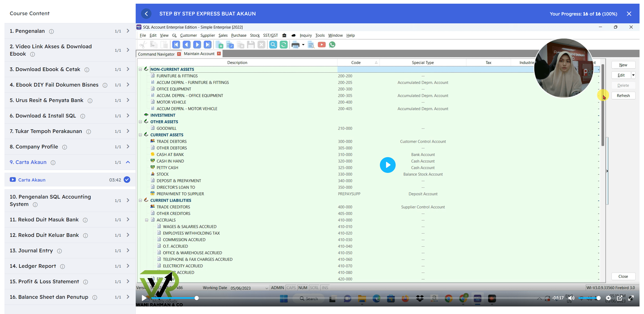The width and height of the screenshot is (644, 314).
Task: Enter fullscreen with the expand arrows icon
Action: 631,298
